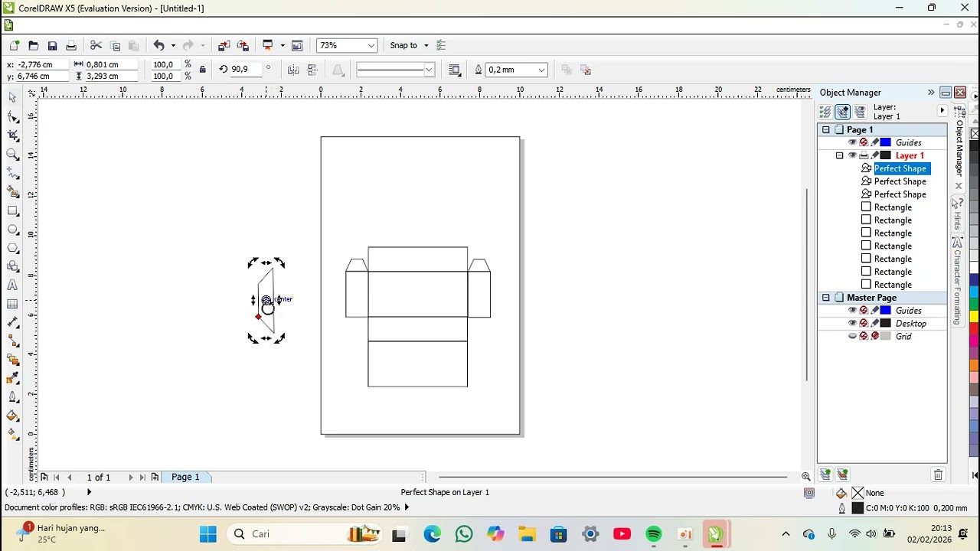Toggle printing for Layer 1
This screenshot has height=551, width=980.
(x=864, y=155)
